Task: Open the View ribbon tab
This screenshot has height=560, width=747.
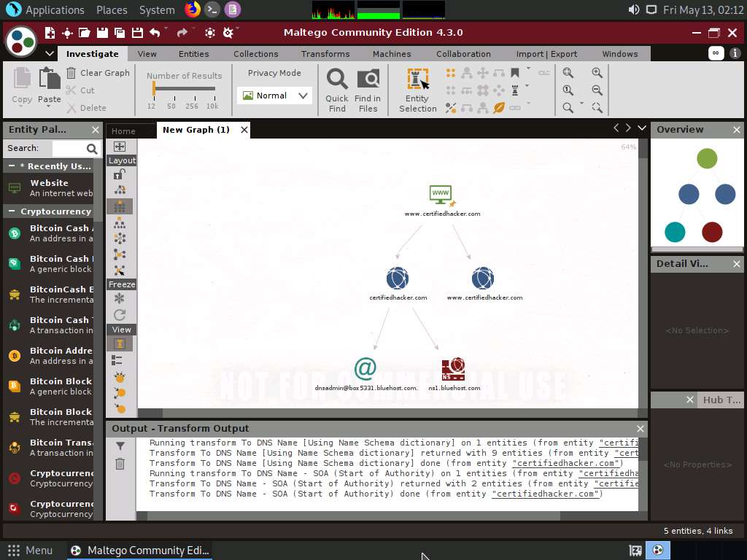Action: tap(147, 54)
